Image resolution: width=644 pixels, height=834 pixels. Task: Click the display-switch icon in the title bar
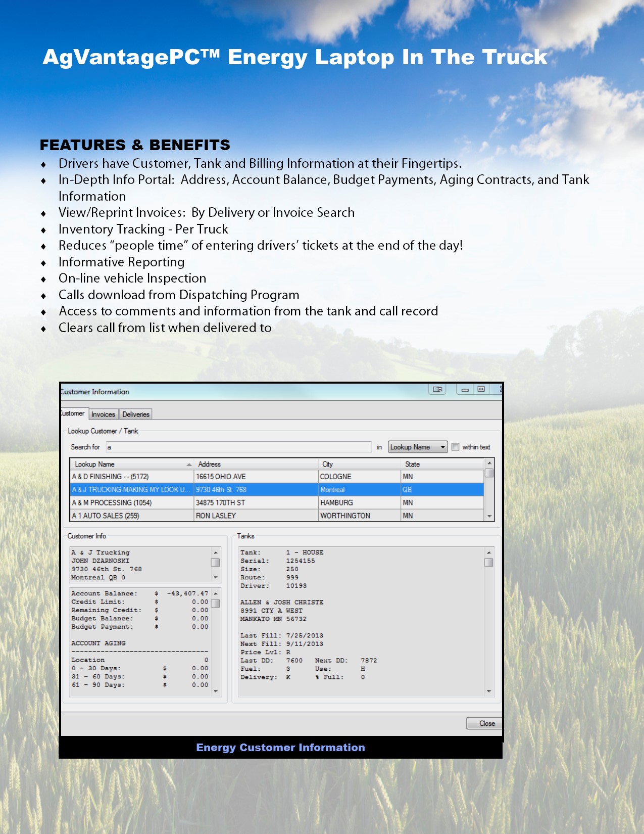(x=437, y=389)
